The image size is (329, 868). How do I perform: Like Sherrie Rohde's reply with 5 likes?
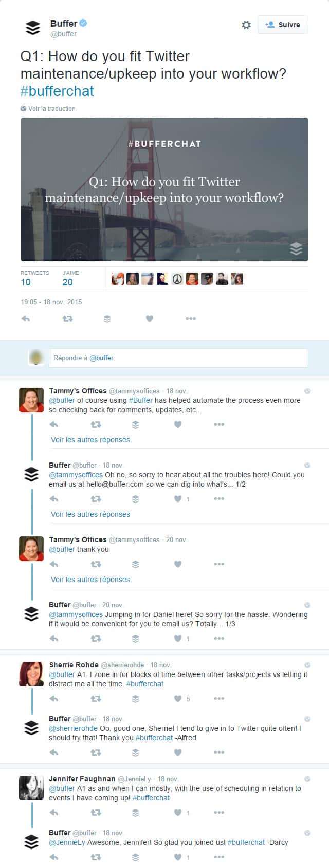177,699
